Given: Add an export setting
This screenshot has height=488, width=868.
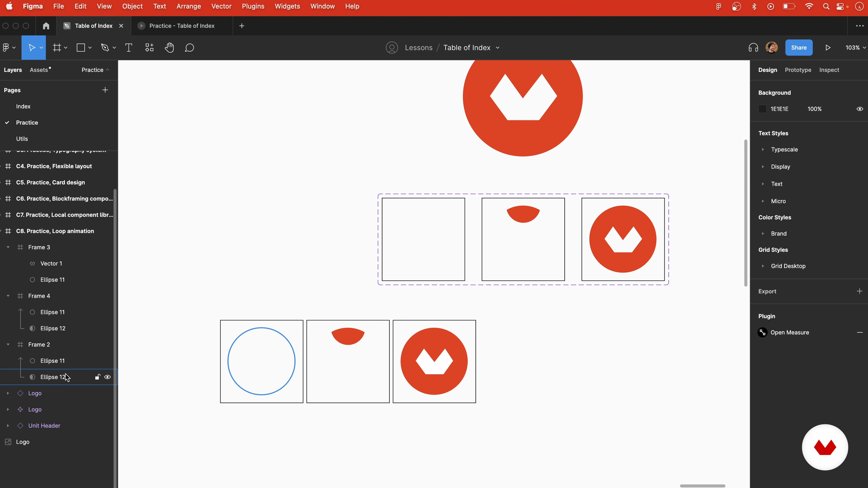Looking at the screenshot, I should [859, 291].
